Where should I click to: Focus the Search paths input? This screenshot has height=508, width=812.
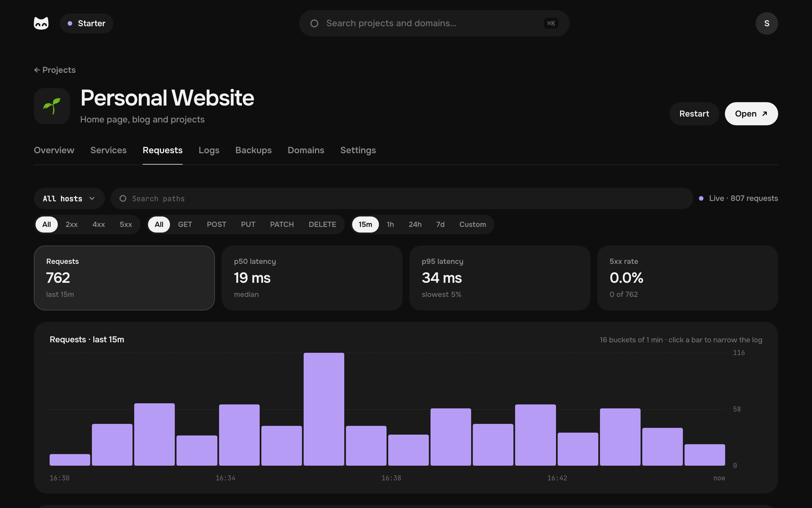(x=402, y=199)
